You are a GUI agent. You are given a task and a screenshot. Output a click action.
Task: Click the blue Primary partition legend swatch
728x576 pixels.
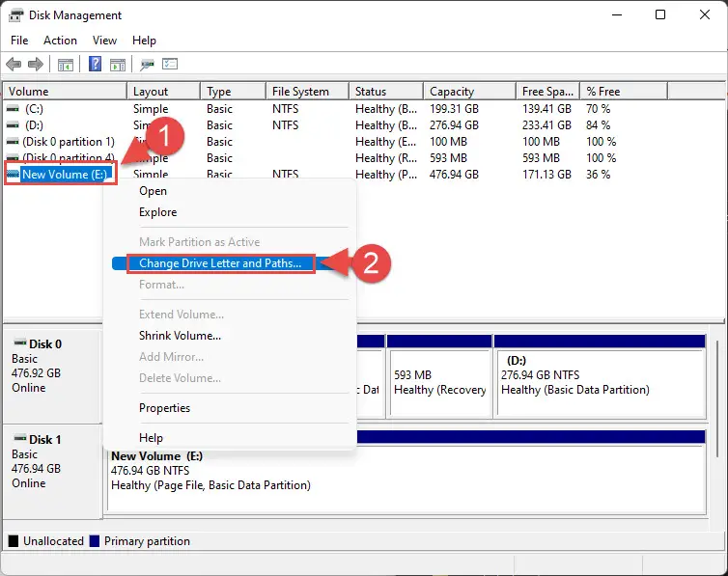coord(95,541)
